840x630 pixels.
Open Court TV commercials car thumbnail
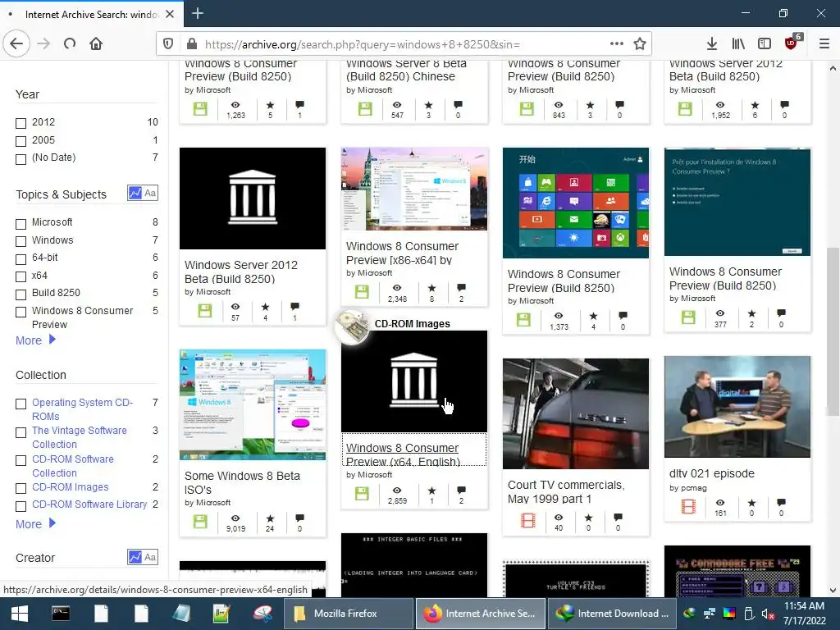coord(576,413)
